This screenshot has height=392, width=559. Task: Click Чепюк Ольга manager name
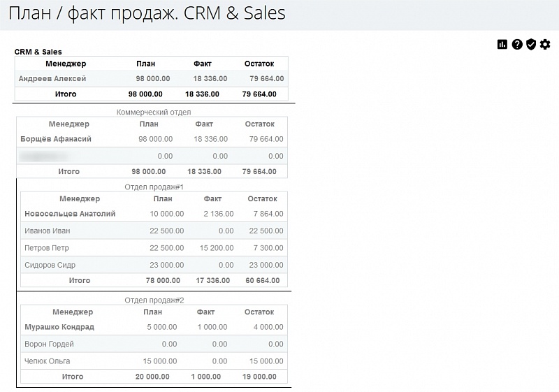point(48,361)
